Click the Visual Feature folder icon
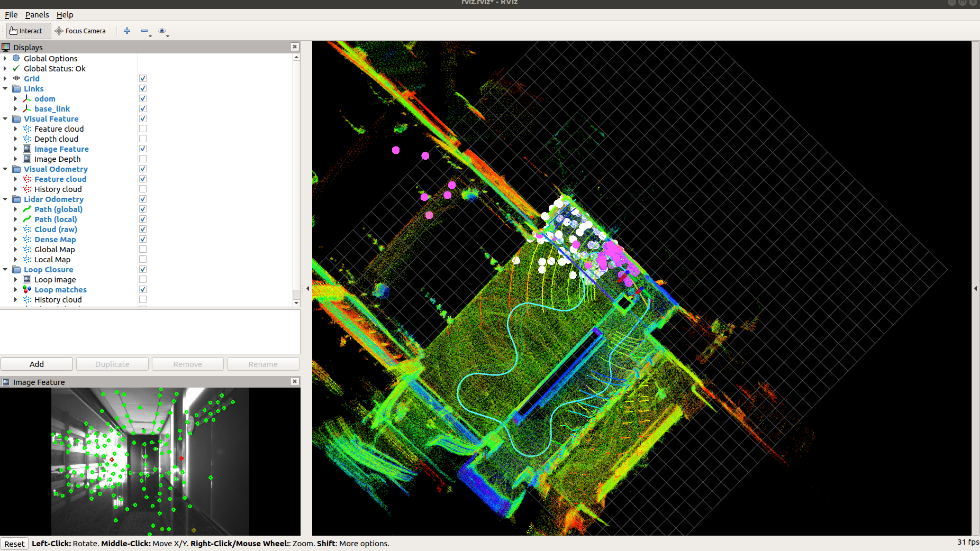 point(16,118)
